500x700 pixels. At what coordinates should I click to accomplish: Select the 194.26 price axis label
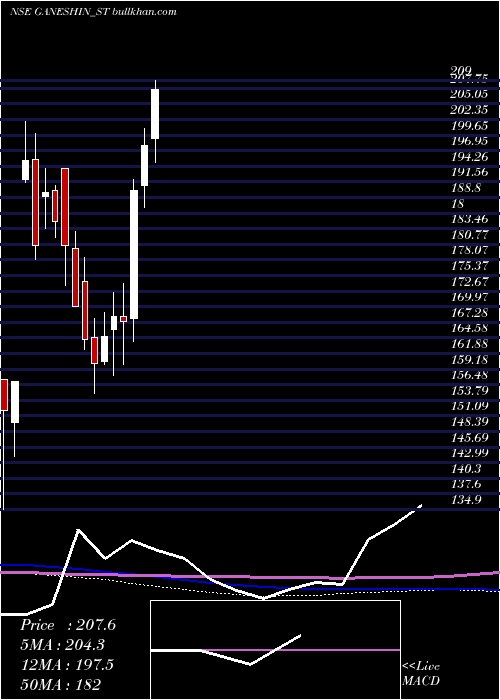coord(469,157)
